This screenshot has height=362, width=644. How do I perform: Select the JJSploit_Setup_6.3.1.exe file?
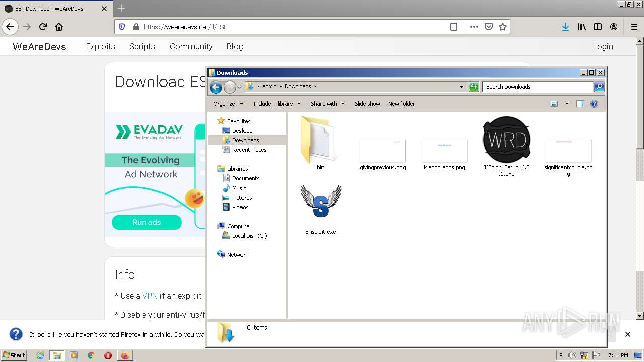506,146
